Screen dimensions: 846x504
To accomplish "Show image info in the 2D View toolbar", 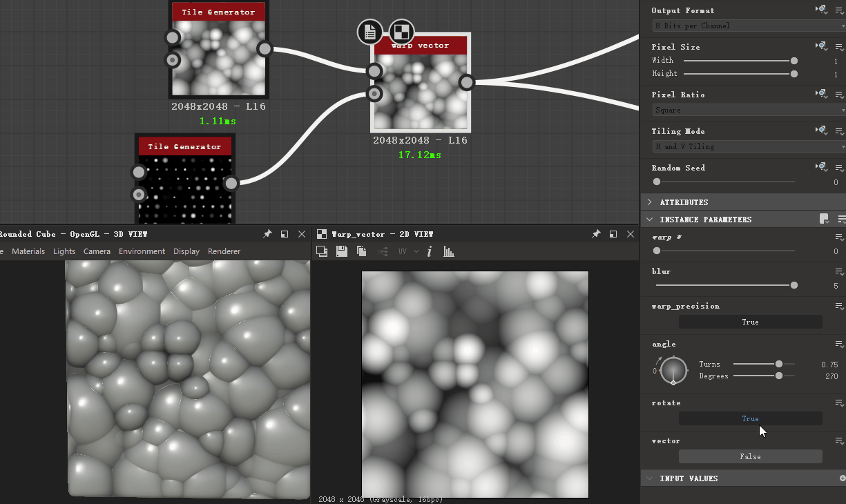I will (429, 252).
